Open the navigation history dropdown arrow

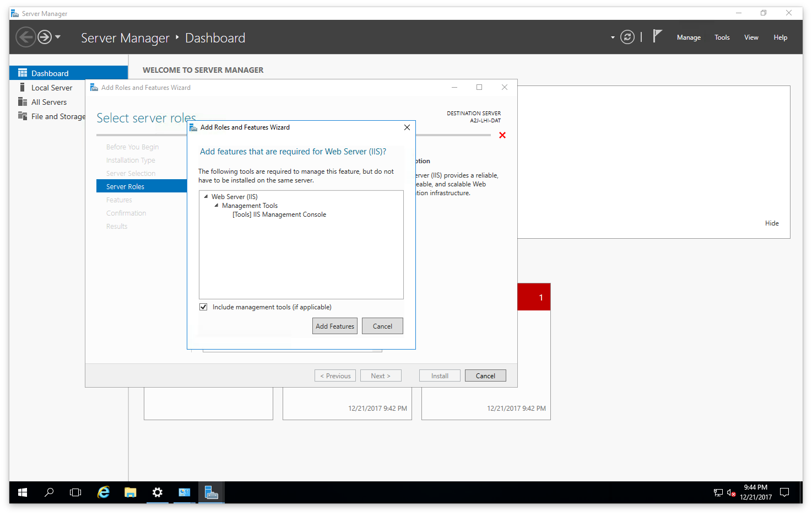coord(58,37)
